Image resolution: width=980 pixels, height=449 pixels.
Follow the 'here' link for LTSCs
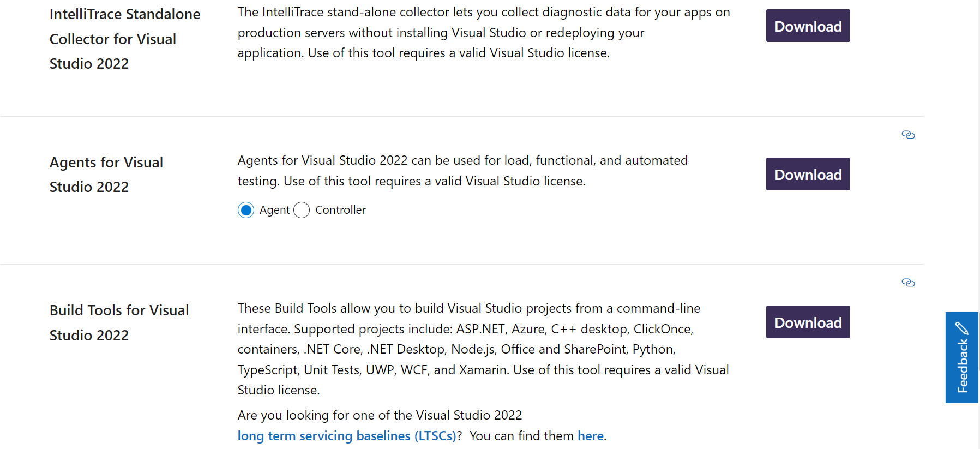coord(591,436)
